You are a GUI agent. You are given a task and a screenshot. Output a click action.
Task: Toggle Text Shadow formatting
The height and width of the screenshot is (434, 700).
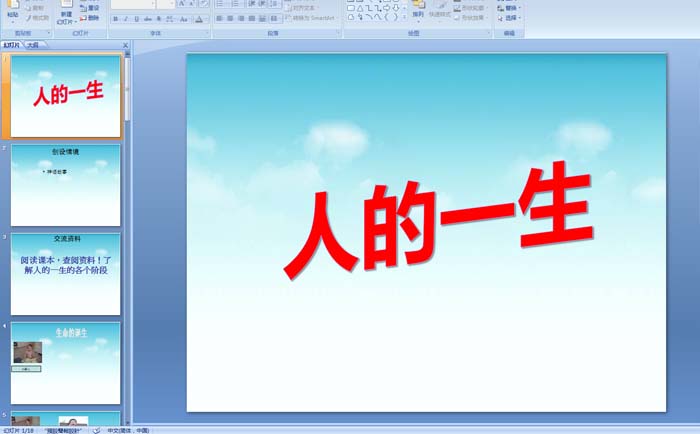[x=158, y=19]
